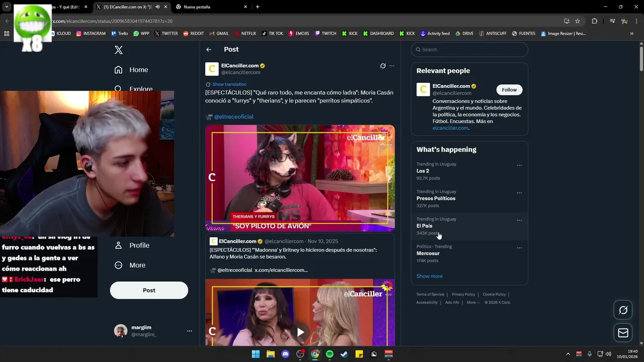Image resolution: width=644 pixels, height=362 pixels.
Task: Open Terms of Service link
Action: (x=430, y=295)
